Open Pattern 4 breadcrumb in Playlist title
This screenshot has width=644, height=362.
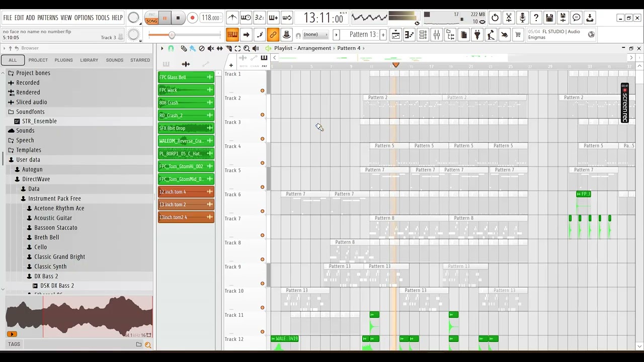349,48
